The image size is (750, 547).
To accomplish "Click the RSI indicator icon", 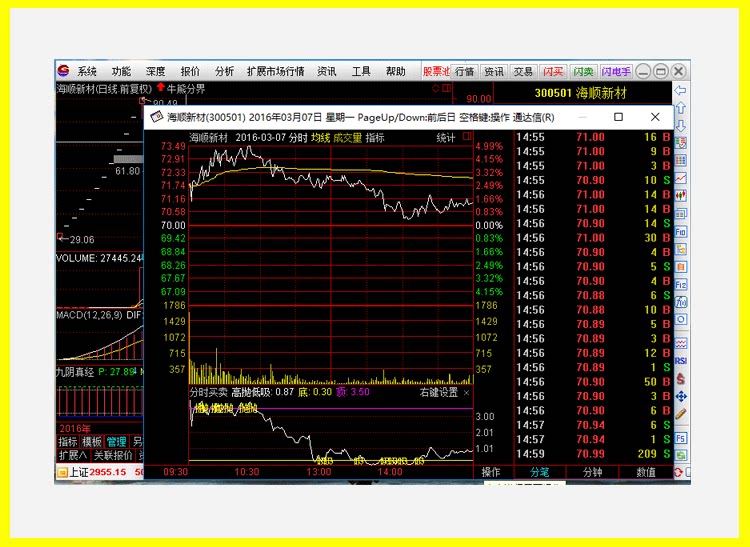I will [681, 361].
